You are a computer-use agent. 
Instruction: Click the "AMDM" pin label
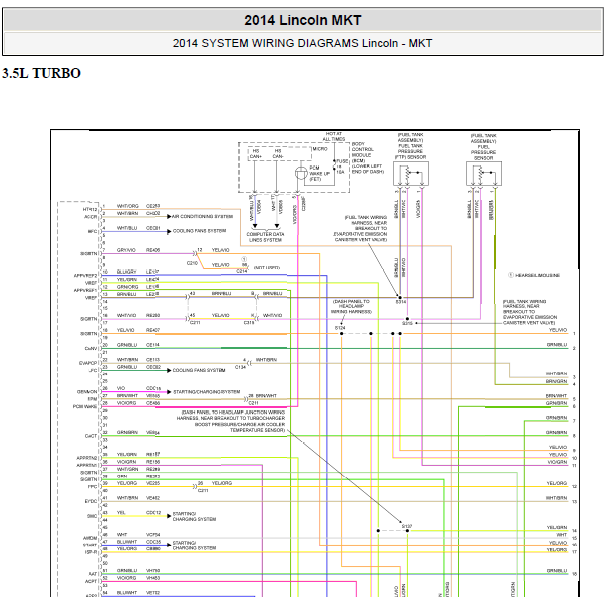pos(90,538)
